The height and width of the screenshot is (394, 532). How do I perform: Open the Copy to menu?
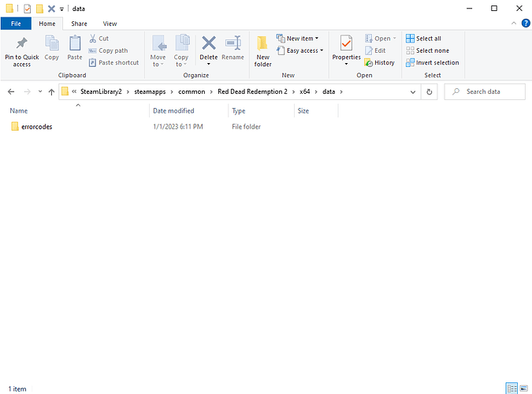click(x=181, y=51)
